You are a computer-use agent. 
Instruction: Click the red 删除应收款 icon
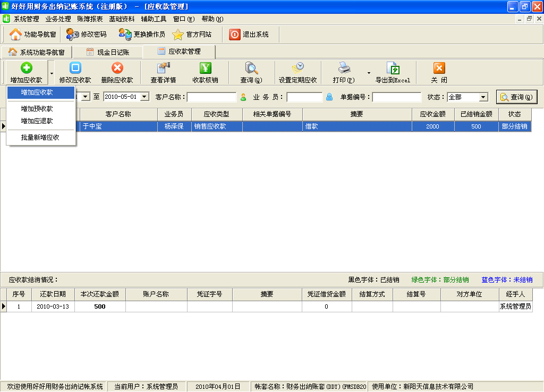point(117,69)
